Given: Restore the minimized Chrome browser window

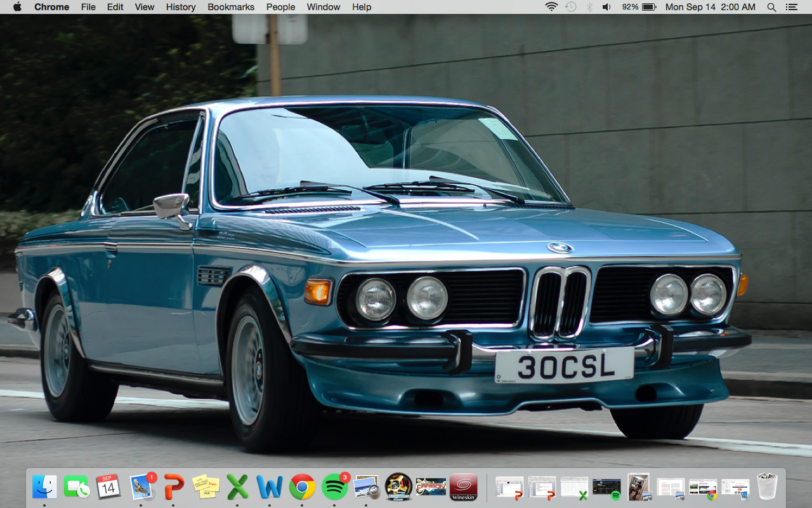Looking at the screenshot, I should [x=703, y=487].
